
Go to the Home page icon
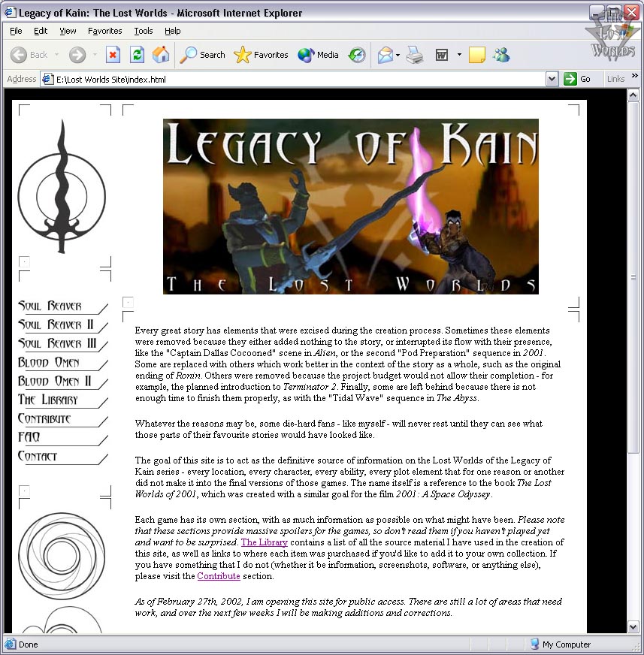pos(161,55)
